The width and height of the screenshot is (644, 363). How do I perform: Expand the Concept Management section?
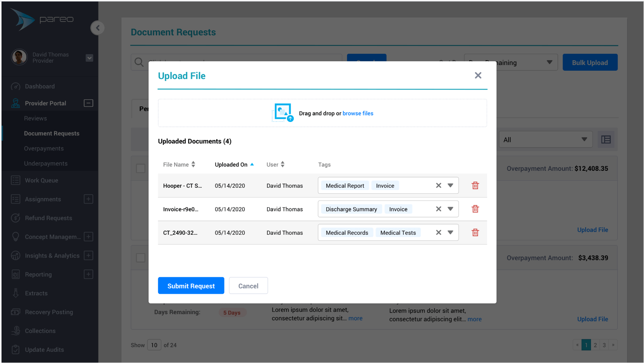88,237
